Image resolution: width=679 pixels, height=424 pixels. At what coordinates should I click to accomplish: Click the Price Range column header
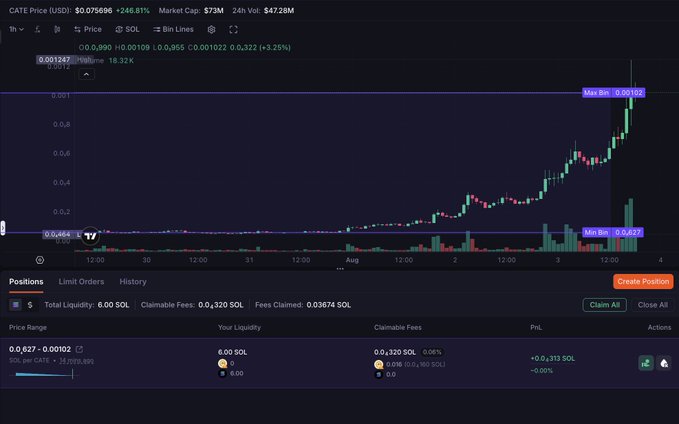pos(28,327)
